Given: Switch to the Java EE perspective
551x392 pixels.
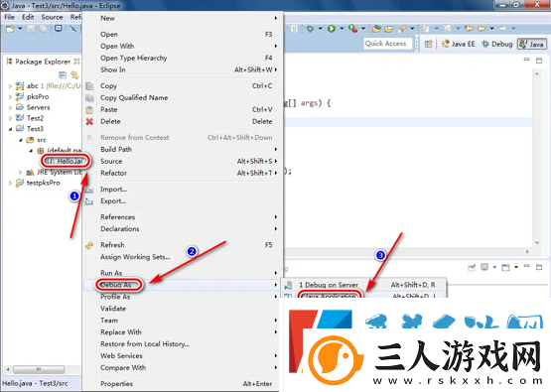Looking at the screenshot, I should [458, 44].
